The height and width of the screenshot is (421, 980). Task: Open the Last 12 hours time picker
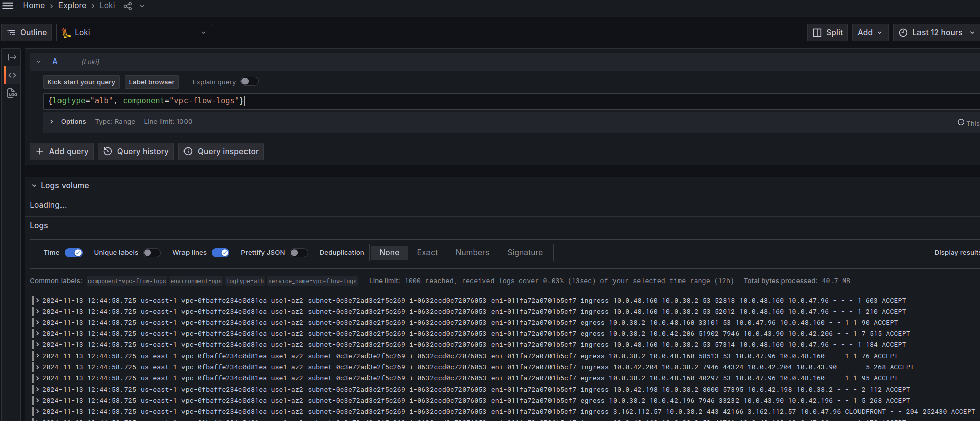[x=937, y=32]
